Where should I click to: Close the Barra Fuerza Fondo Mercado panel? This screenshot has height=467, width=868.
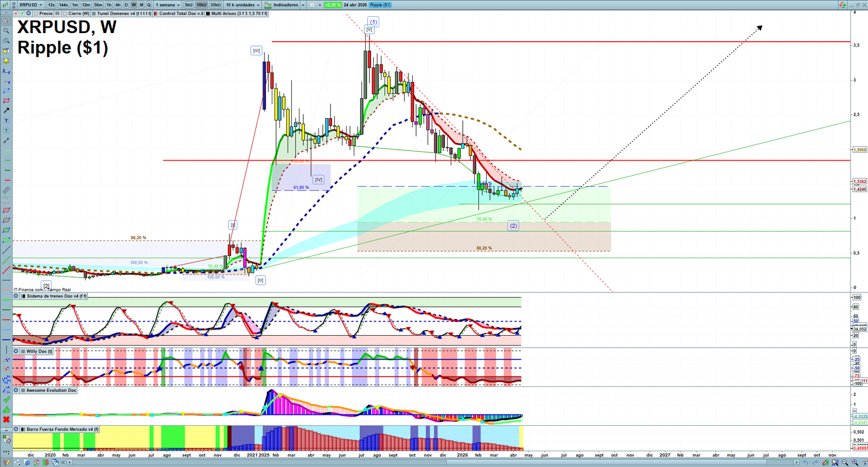tap(16, 429)
